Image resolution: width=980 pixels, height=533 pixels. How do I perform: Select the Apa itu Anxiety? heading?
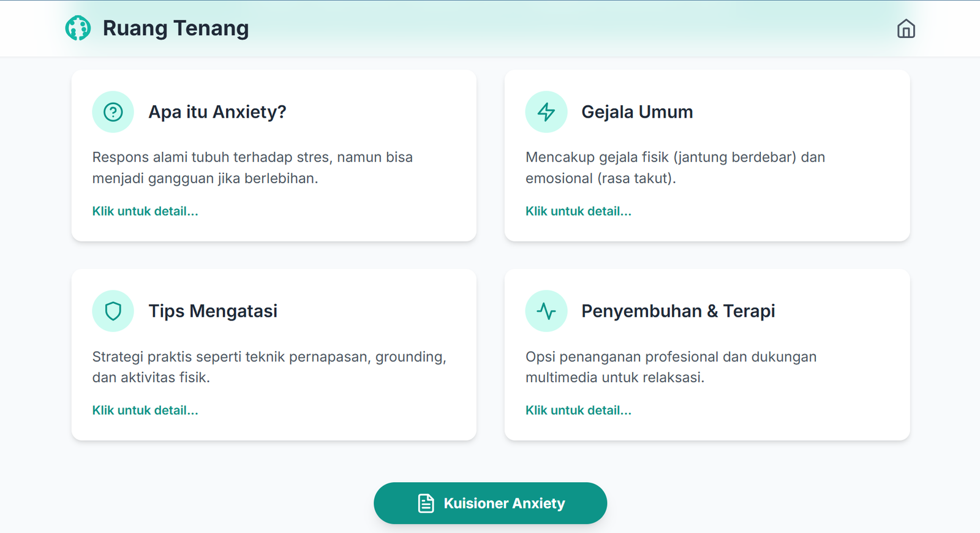pyautogui.click(x=217, y=112)
